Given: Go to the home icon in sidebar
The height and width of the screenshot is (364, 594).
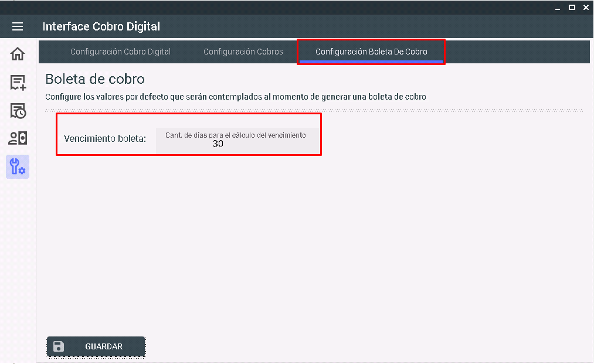Looking at the screenshot, I should (18, 54).
